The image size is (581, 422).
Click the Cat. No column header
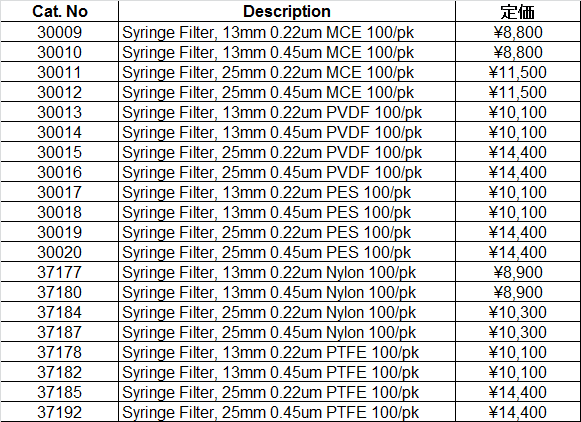pos(60,11)
